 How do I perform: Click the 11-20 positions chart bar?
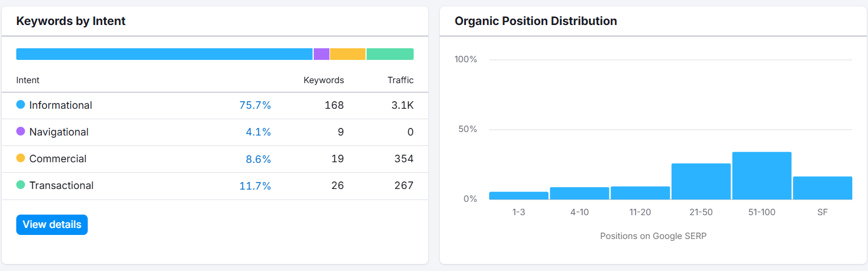point(640,193)
